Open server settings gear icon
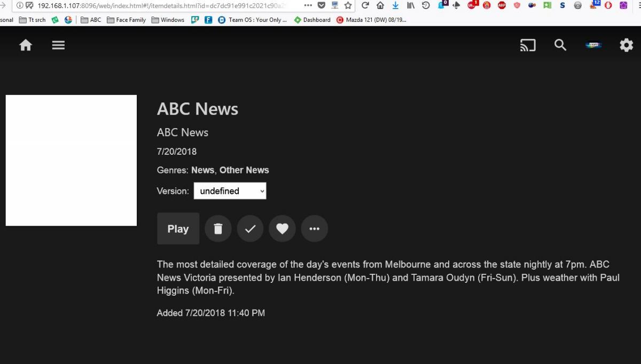 [626, 45]
